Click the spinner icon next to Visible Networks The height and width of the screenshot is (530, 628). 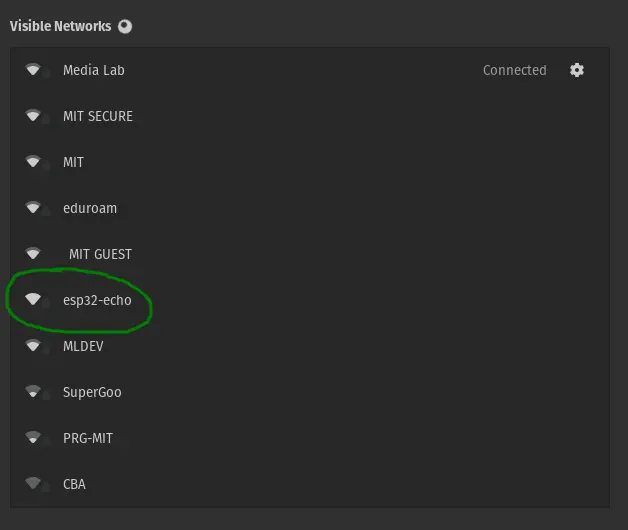point(125,27)
